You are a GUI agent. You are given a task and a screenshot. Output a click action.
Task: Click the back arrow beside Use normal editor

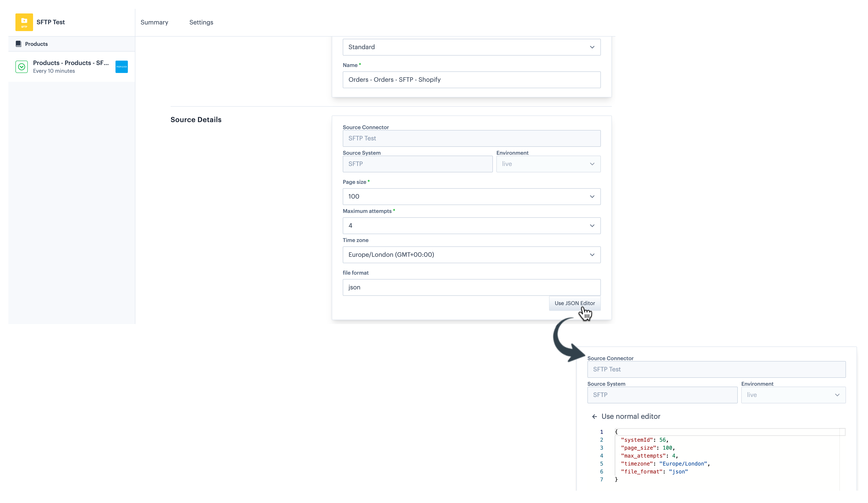(x=594, y=417)
